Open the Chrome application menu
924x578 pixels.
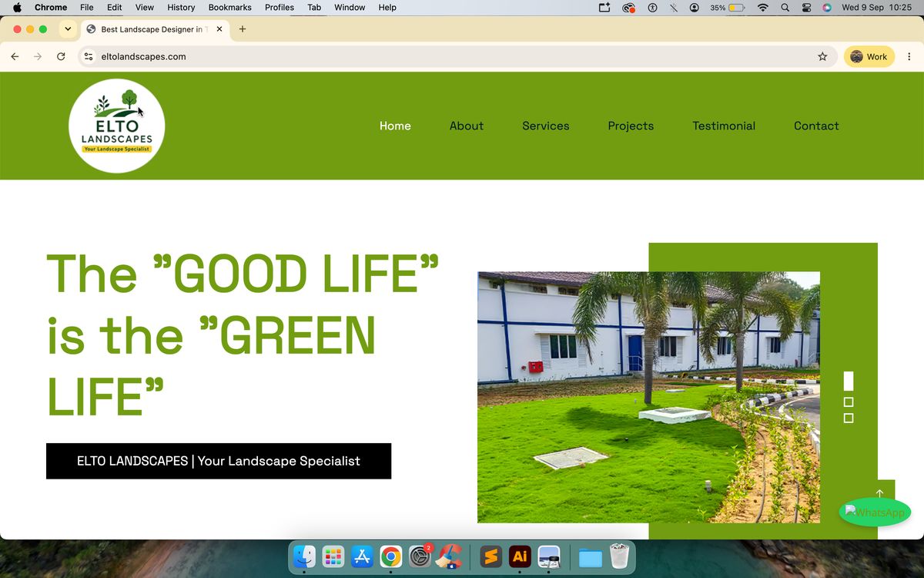[51, 8]
